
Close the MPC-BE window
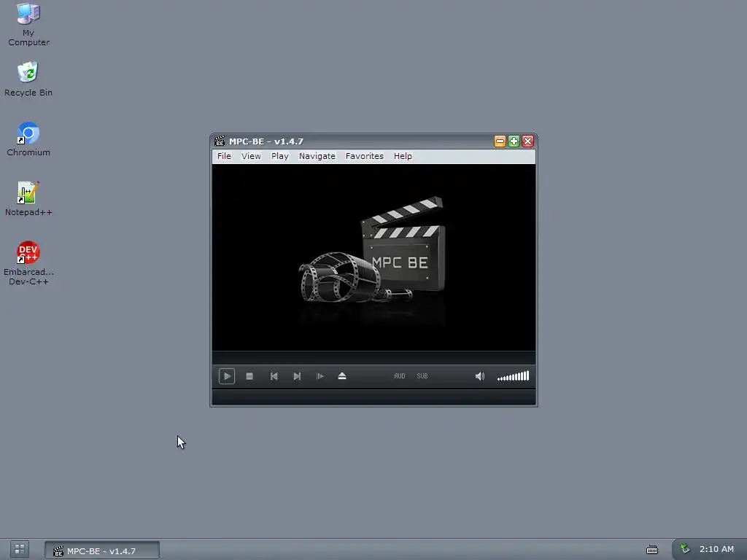pos(527,141)
